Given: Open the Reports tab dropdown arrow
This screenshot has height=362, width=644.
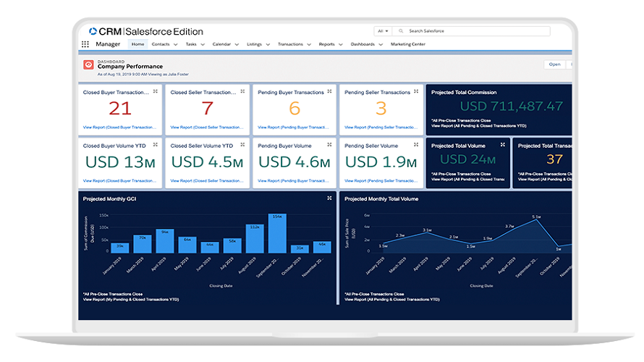Looking at the screenshot, I should tap(341, 44).
